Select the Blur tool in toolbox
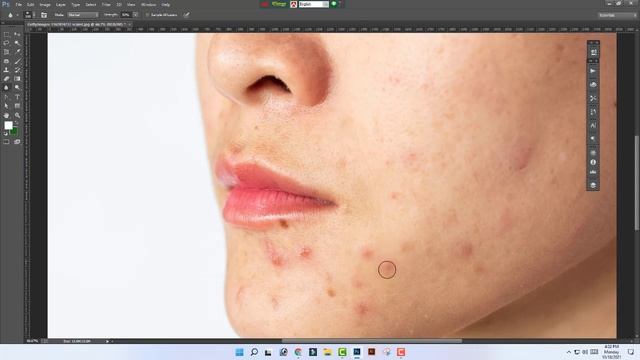The width and height of the screenshot is (640, 360). tap(6, 88)
